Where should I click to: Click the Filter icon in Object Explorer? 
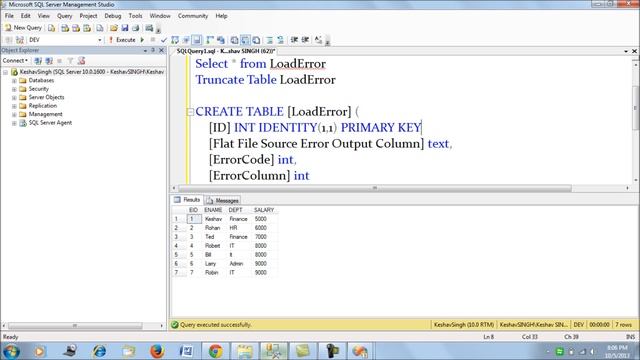(71, 61)
